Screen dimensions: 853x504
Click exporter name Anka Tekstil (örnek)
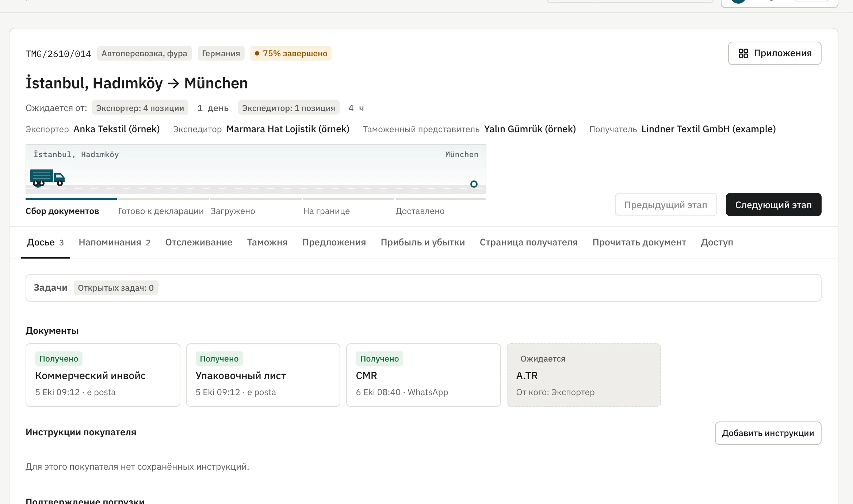point(117,129)
